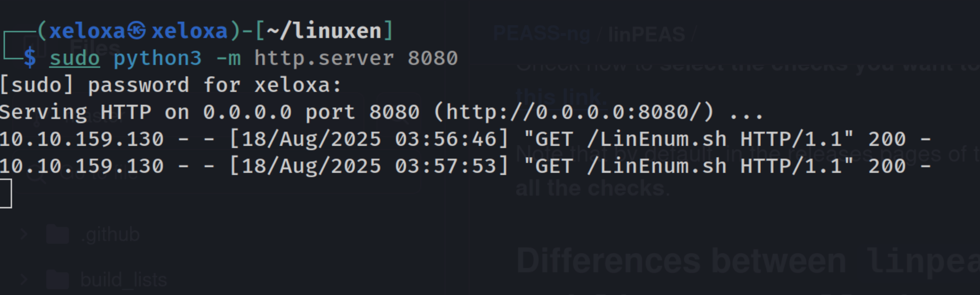This screenshot has width=980, height=295.
Task: Click the underlined sudo command word
Action: click(x=75, y=58)
